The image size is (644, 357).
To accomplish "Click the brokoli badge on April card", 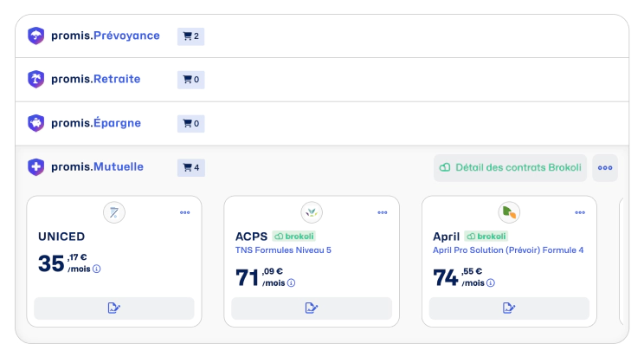I will point(486,237).
